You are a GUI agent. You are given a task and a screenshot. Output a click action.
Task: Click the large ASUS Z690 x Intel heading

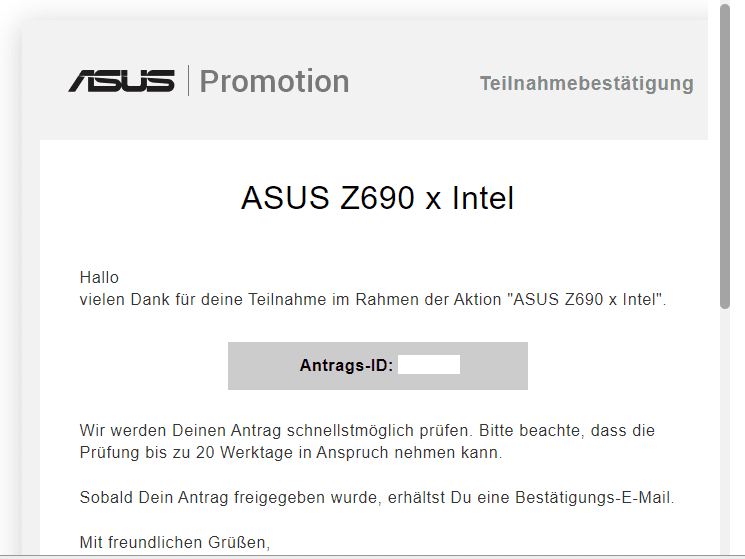point(377,198)
